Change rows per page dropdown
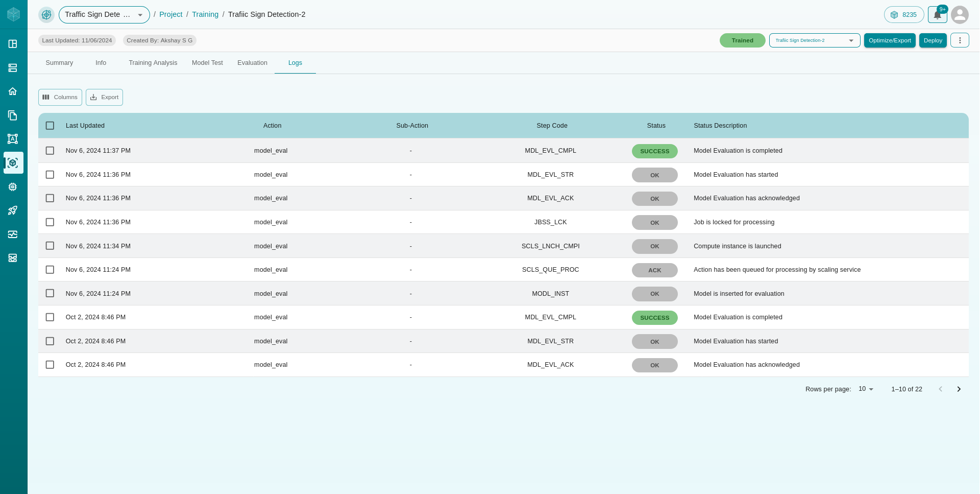Viewport: 980px width, 494px height. (x=866, y=389)
